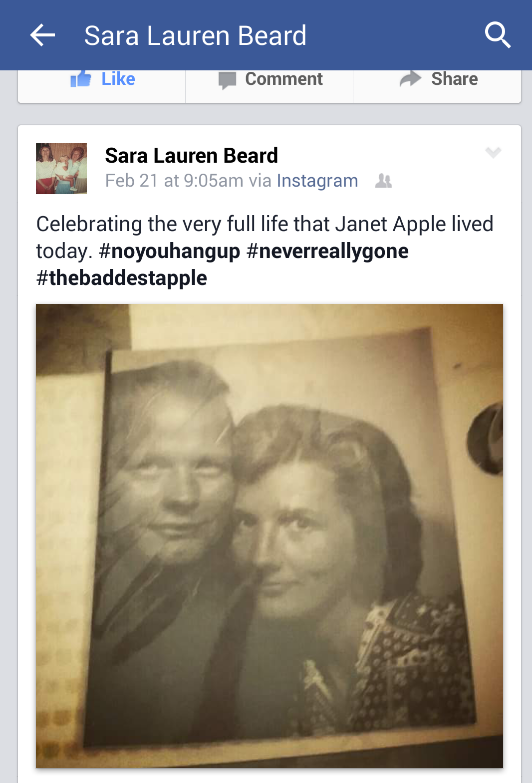
Task: Open Sara Lauren Beard profile picture
Action: (x=61, y=169)
